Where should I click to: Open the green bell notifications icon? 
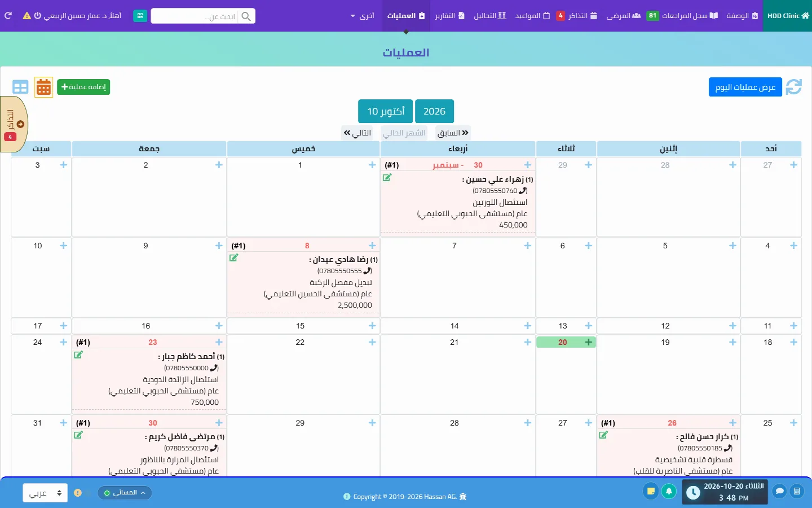(x=669, y=491)
